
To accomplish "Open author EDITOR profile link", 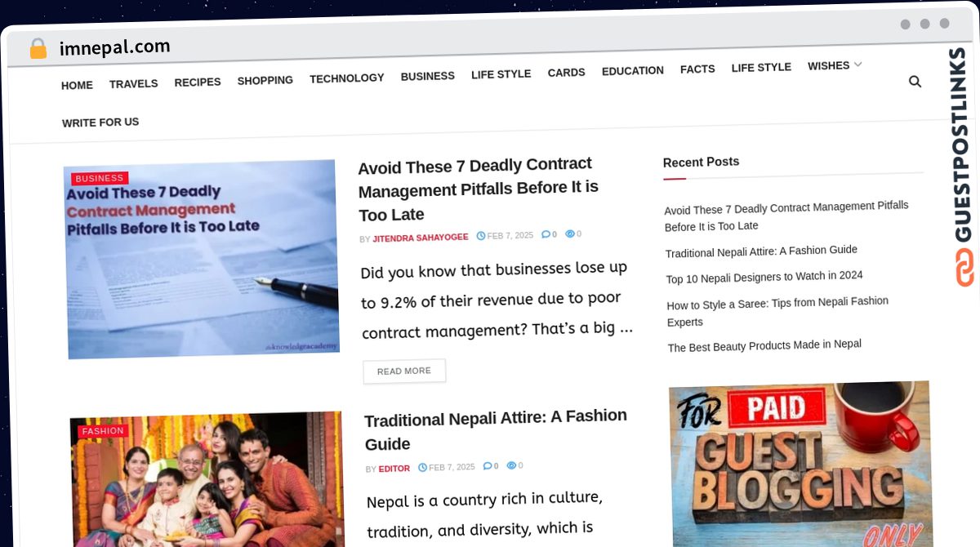I will [x=394, y=469].
